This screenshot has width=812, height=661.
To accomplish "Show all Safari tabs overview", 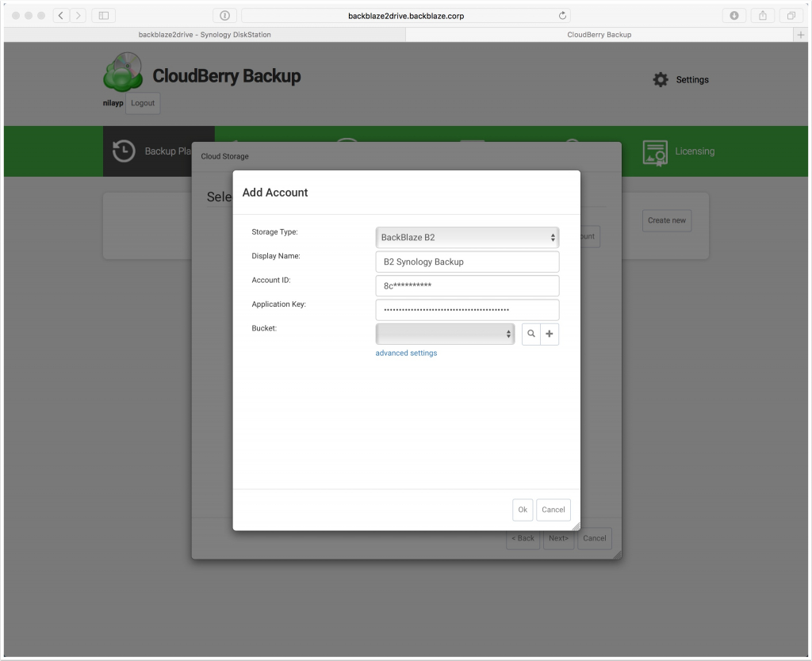I will tap(791, 16).
